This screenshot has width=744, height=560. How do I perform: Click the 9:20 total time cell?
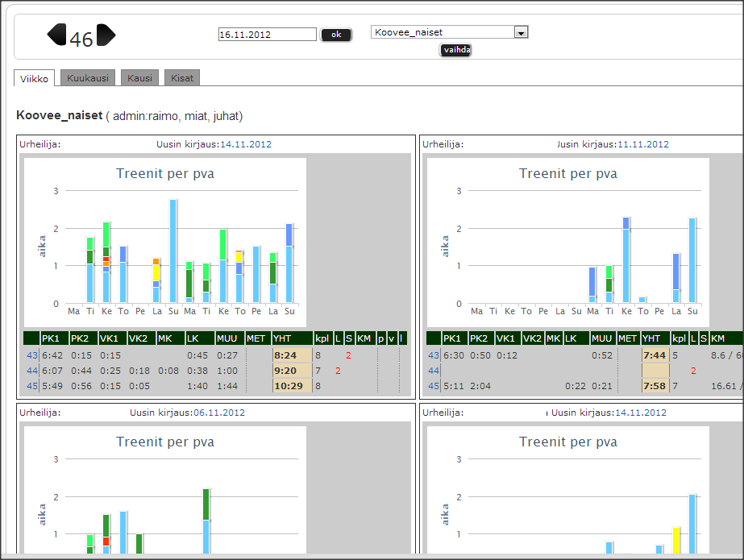tap(293, 371)
